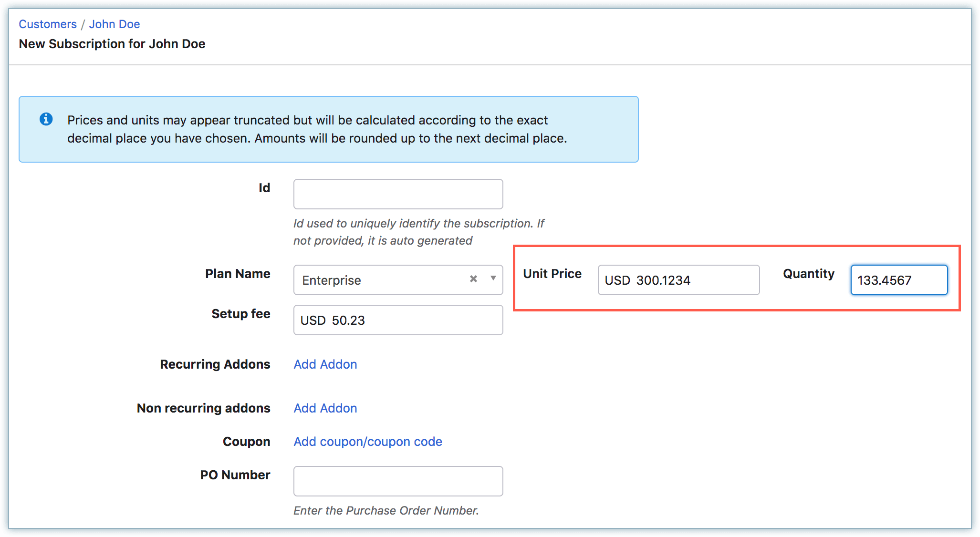The width and height of the screenshot is (980, 537).
Task: Click the info icon in the notice banner
Action: 46,119
